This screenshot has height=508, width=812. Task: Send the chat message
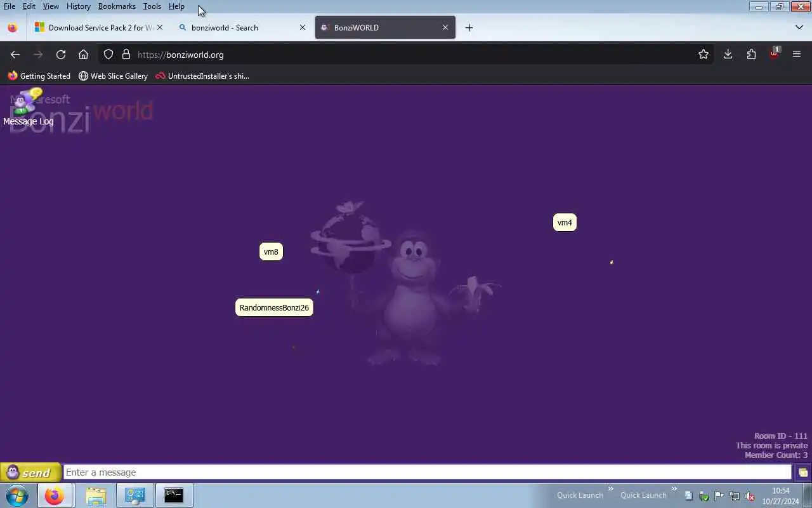coord(30,472)
